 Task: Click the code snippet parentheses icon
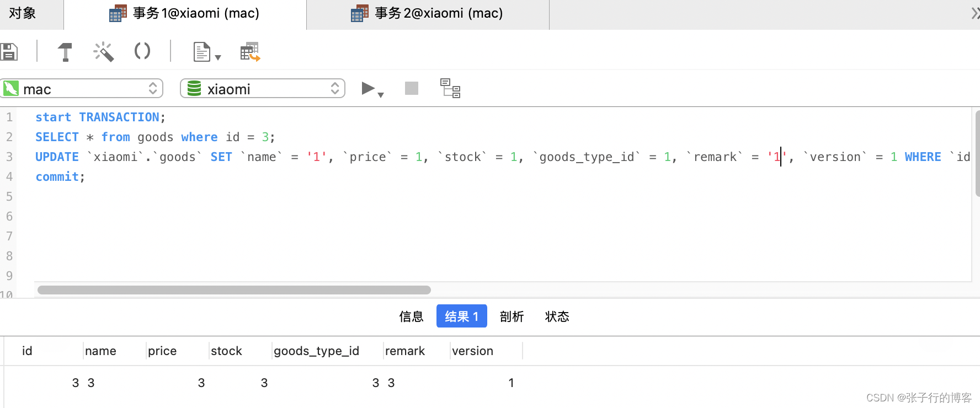coord(142,51)
